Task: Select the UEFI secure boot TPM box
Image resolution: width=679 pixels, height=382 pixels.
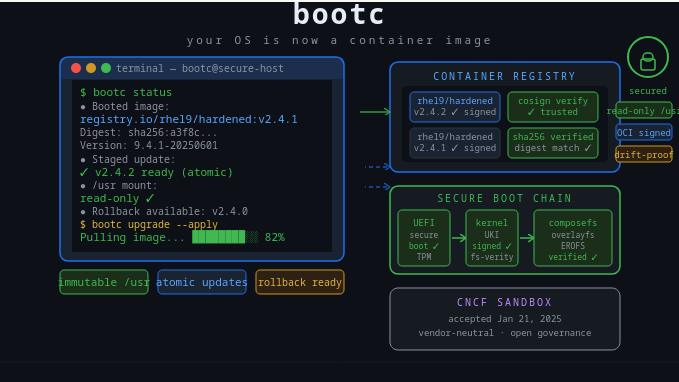Action: pos(424,238)
